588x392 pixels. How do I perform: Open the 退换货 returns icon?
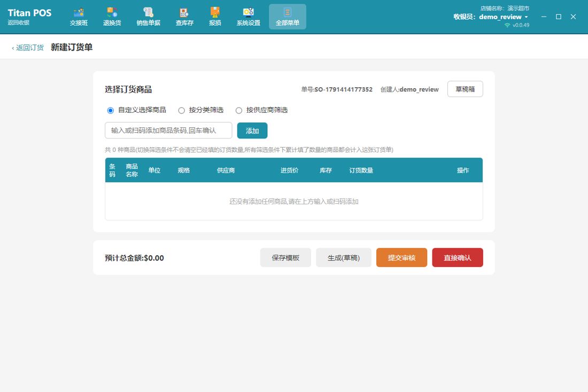click(x=112, y=17)
